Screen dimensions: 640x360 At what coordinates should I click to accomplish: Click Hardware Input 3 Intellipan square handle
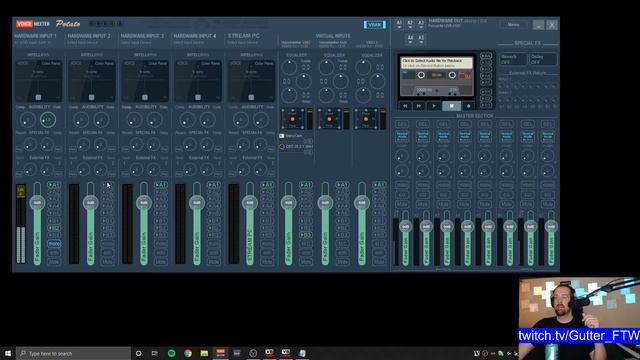click(144, 97)
